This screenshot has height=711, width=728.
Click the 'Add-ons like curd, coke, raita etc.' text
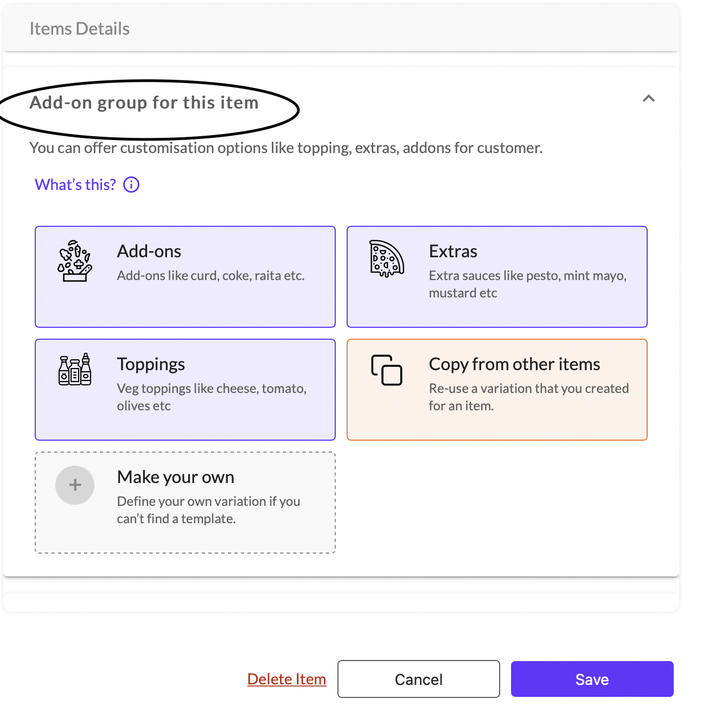coord(211,275)
